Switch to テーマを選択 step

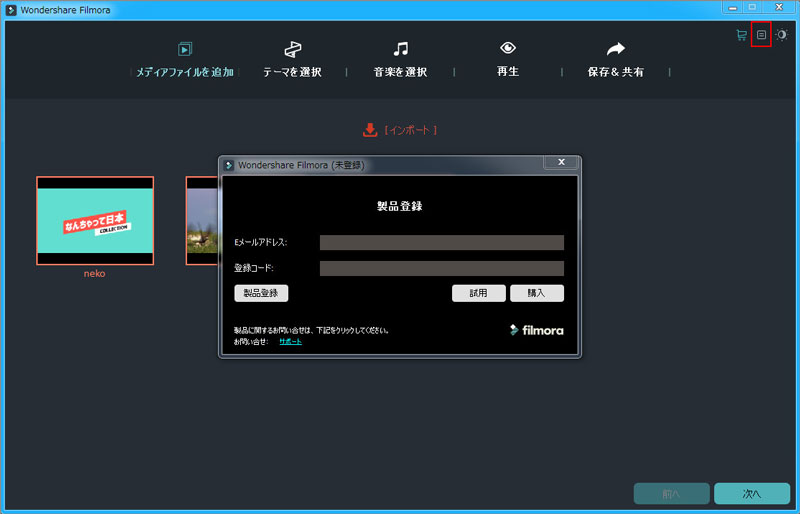(x=292, y=72)
